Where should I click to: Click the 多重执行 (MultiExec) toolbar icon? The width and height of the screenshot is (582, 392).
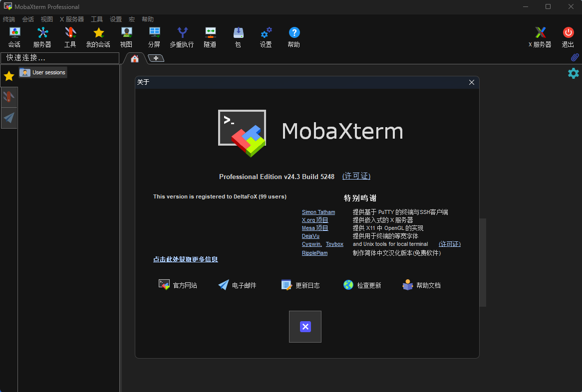coord(182,37)
